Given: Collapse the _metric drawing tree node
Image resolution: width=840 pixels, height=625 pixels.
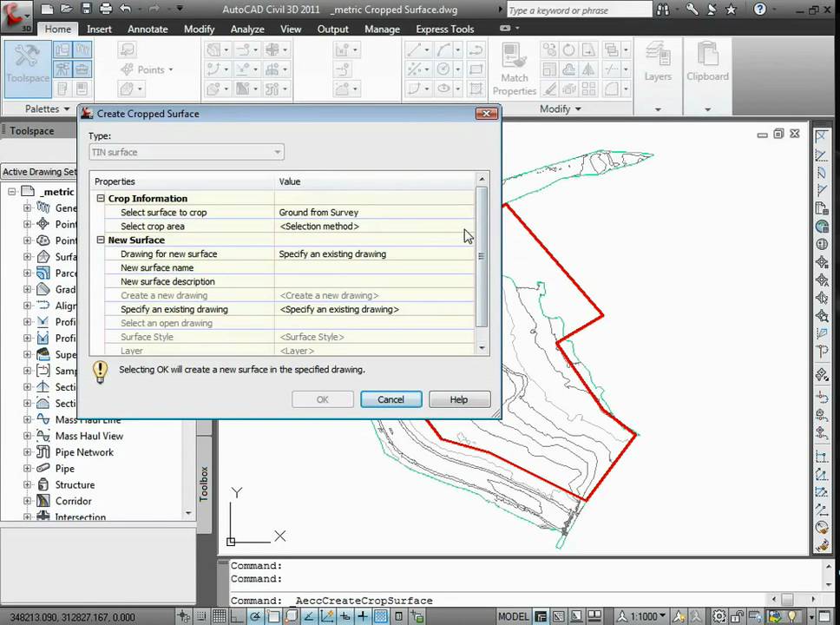Looking at the screenshot, I should click(12, 191).
